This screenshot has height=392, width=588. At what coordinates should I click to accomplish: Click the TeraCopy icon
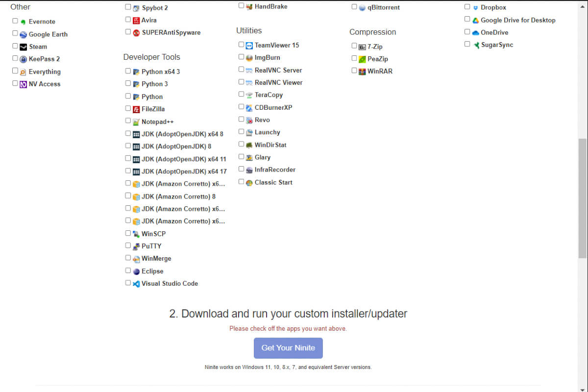(249, 95)
